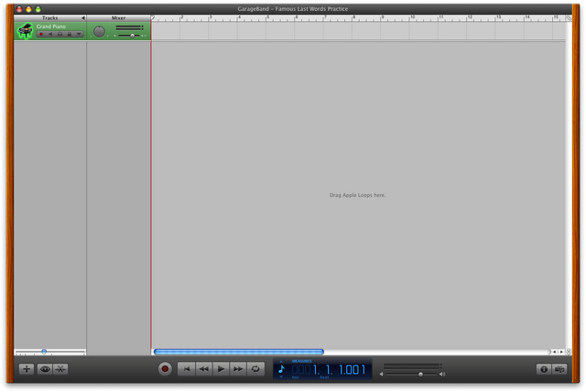This screenshot has width=586, height=392.
Task: Collapse the Tracks column arrow
Action: click(x=83, y=18)
